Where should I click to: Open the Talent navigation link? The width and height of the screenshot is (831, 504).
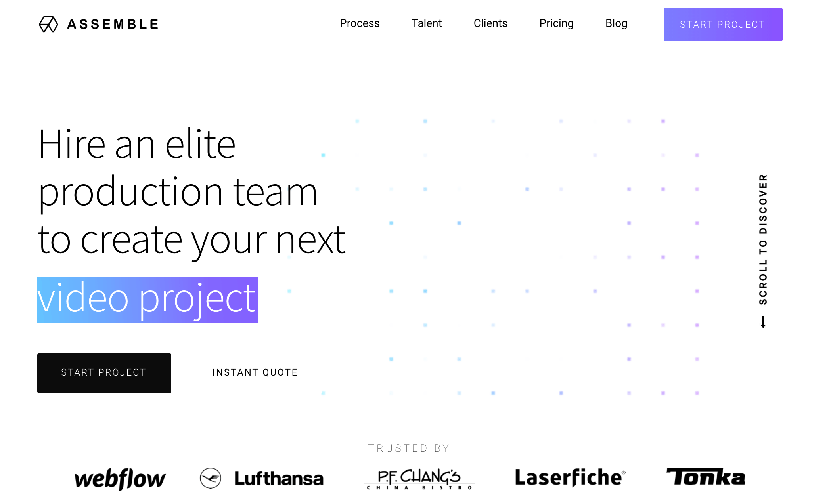click(x=426, y=24)
